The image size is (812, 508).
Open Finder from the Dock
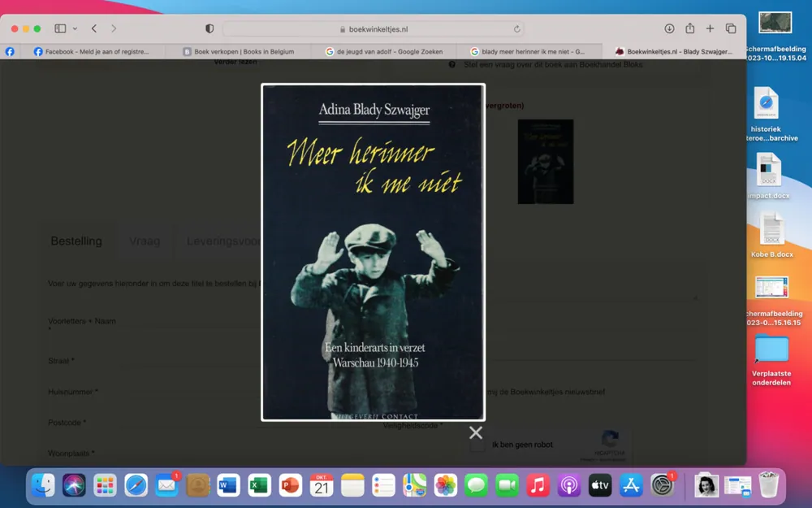(43, 486)
